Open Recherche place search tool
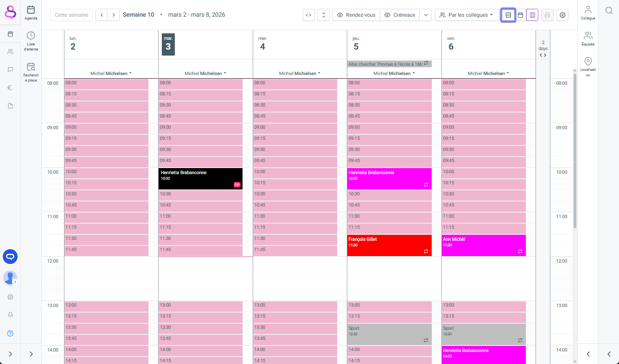 (31, 72)
